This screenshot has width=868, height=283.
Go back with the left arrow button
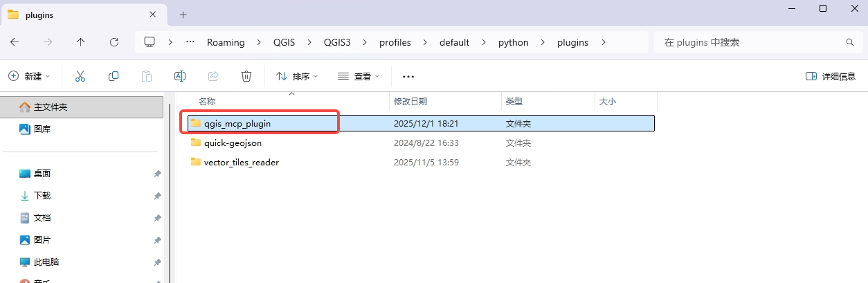point(15,42)
